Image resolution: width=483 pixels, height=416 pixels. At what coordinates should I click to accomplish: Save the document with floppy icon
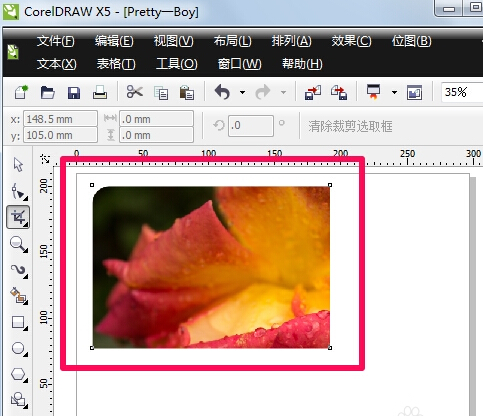coord(74,93)
